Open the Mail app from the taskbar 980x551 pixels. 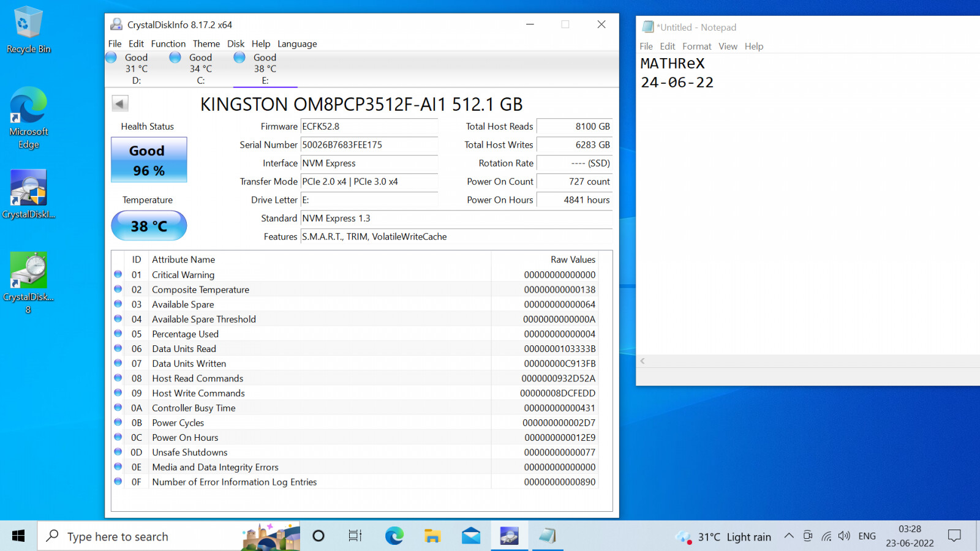(471, 536)
